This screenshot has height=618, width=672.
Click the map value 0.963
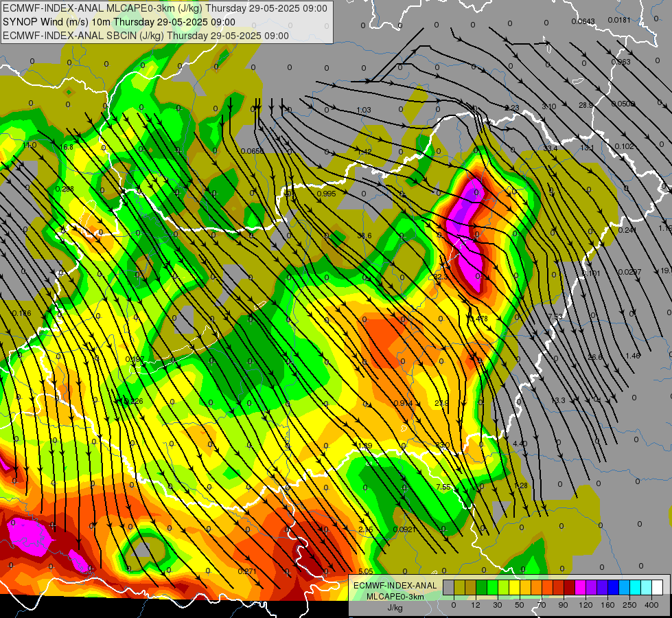pyautogui.click(x=621, y=62)
